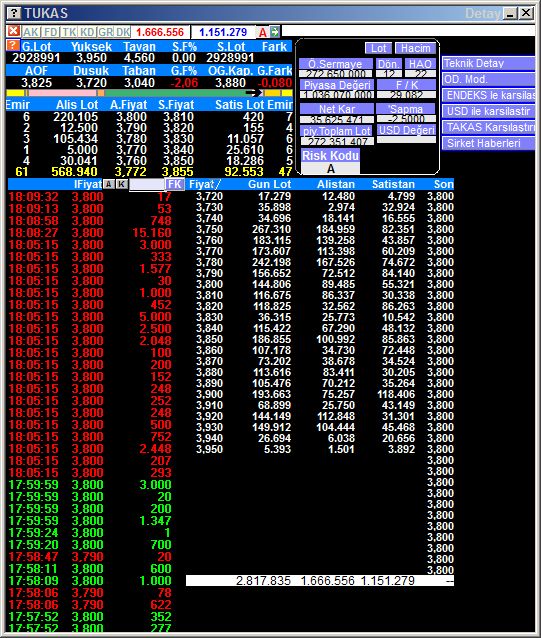Click ask lot 25.610 in order book
The width and height of the screenshot is (541, 638).
pyautogui.click(x=245, y=150)
